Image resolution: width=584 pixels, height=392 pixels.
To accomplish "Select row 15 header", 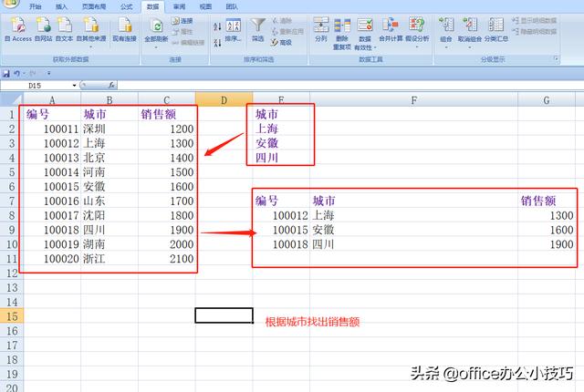I will (x=12, y=316).
